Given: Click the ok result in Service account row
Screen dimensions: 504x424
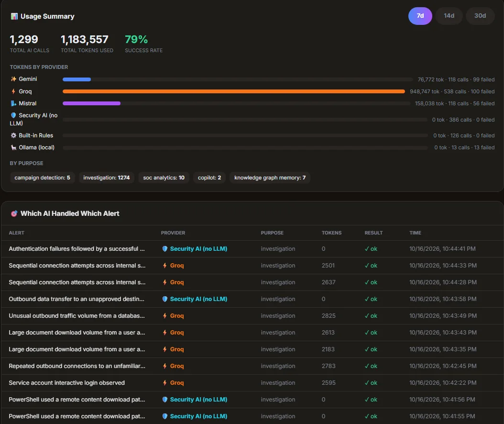Looking at the screenshot, I should pyautogui.click(x=371, y=382).
